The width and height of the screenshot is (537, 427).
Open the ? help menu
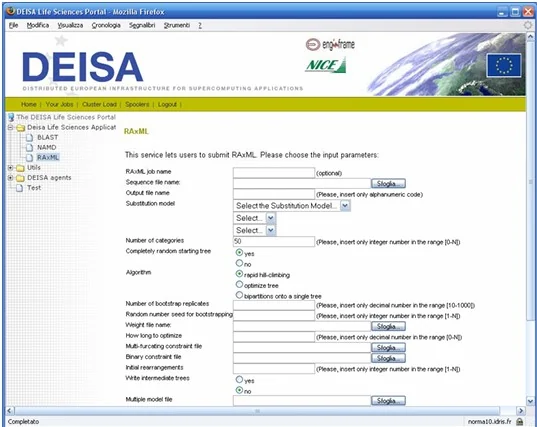coord(200,25)
